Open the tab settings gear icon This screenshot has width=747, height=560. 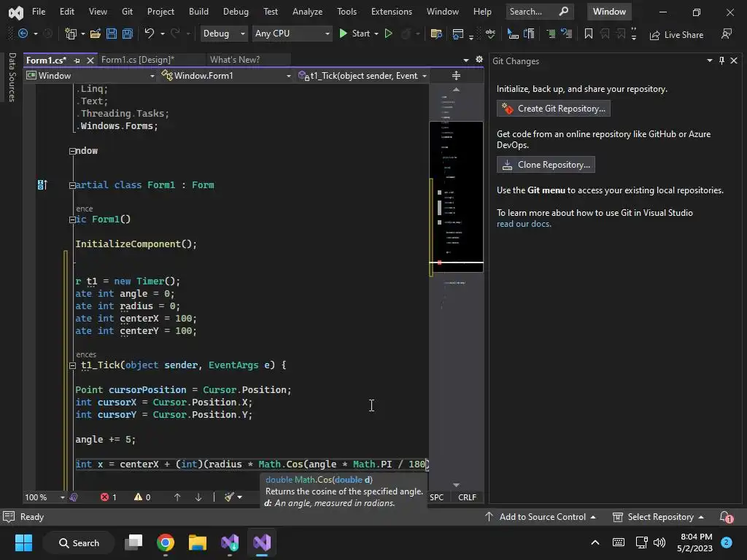479,60
